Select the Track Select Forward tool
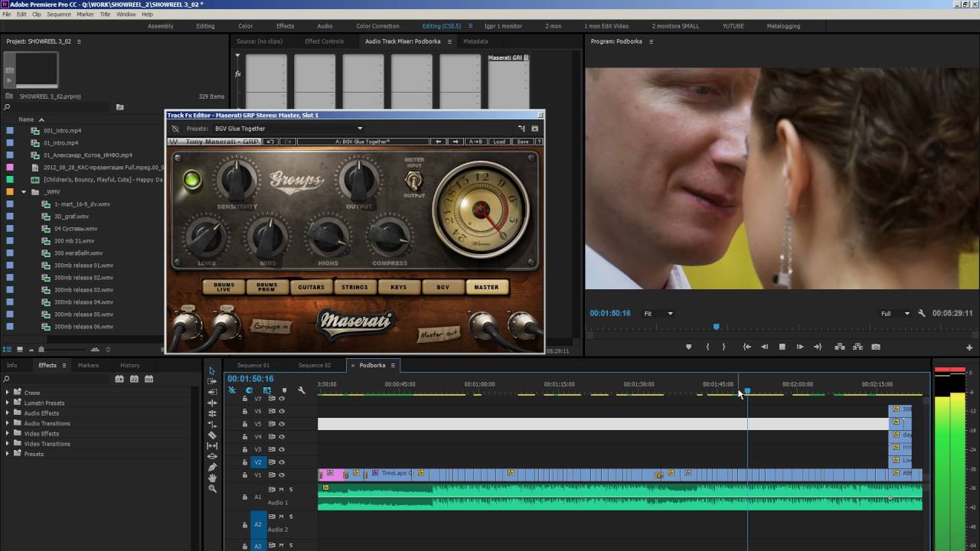The image size is (980, 551). (x=212, y=381)
